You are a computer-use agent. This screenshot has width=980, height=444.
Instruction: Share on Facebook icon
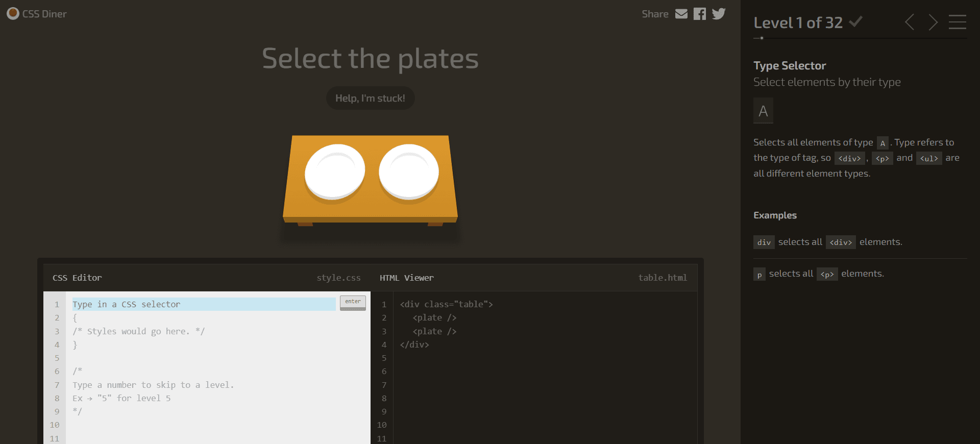(x=700, y=14)
